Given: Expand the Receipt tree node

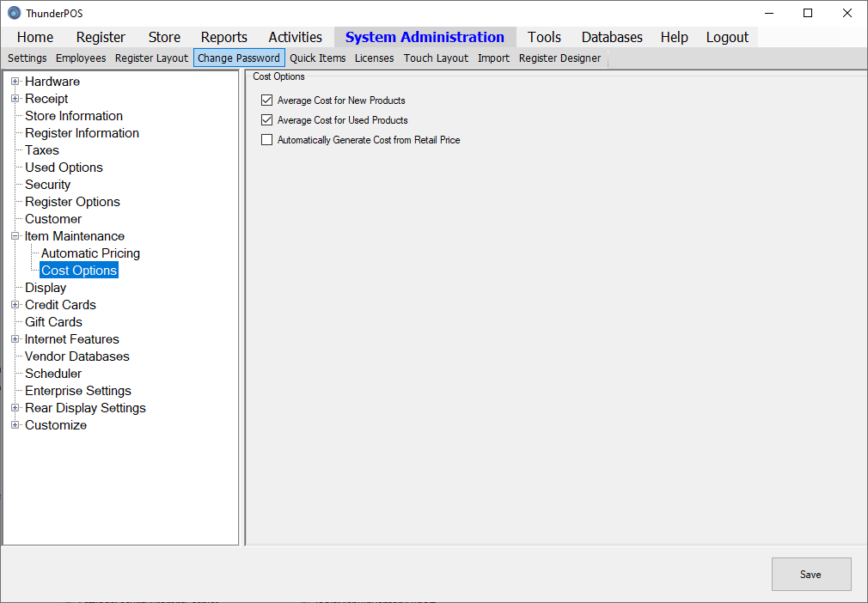Looking at the screenshot, I should click(15, 99).
